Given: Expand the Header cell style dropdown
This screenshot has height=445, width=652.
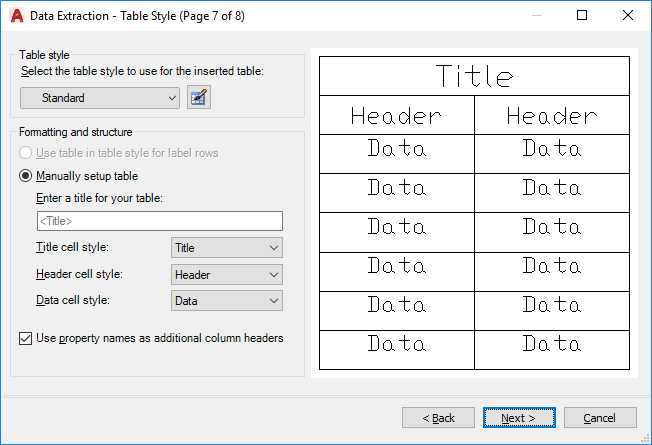Looking at the screenshot, I should [227, 274].
